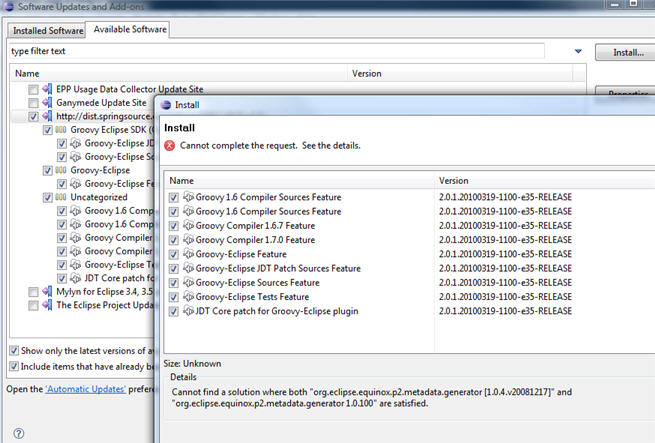This screenshot has width=655, height=443.
Task: Check The Eclipse Project Updates checkbox
Action: pyautogui.click(x=33, y=305)
